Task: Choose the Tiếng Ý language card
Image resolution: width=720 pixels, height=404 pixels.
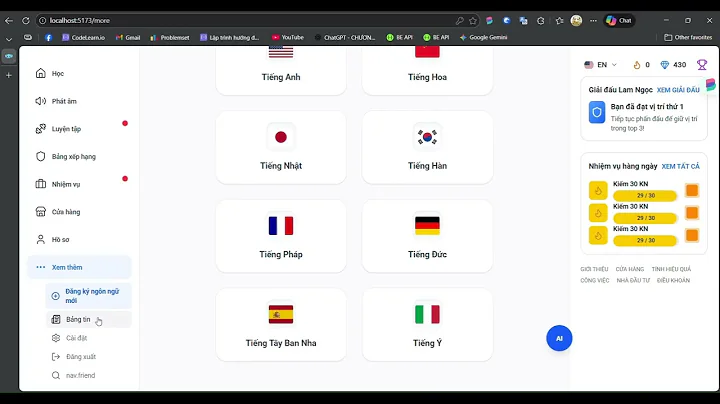Action: click(x=428, y=325)
